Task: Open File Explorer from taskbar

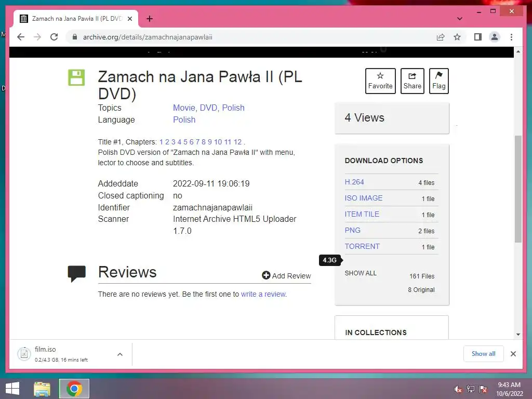Action: (x=42, y=389)
